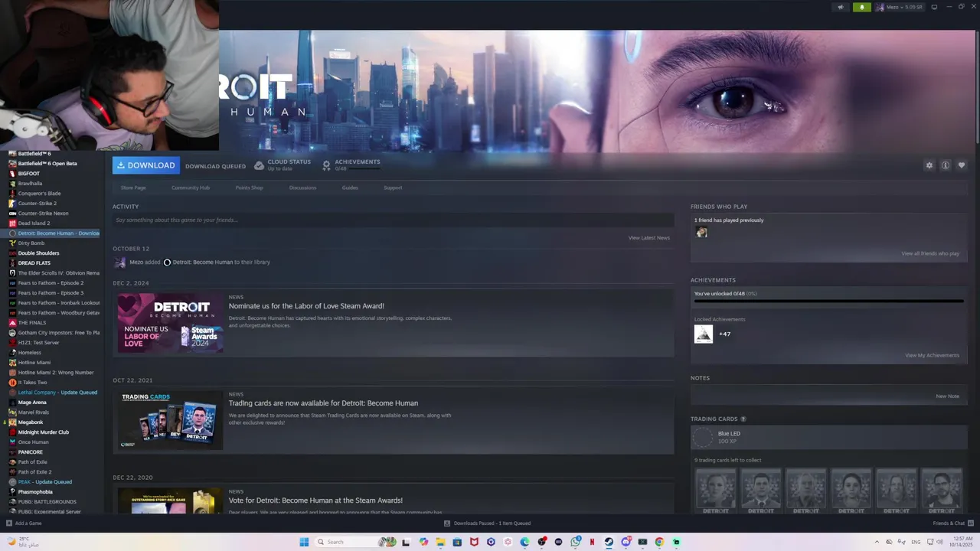Open the game info icon

(946, 165)
